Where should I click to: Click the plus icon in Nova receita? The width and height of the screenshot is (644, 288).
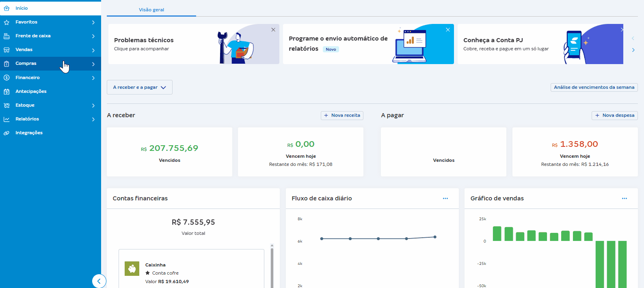tap(326, 116)
